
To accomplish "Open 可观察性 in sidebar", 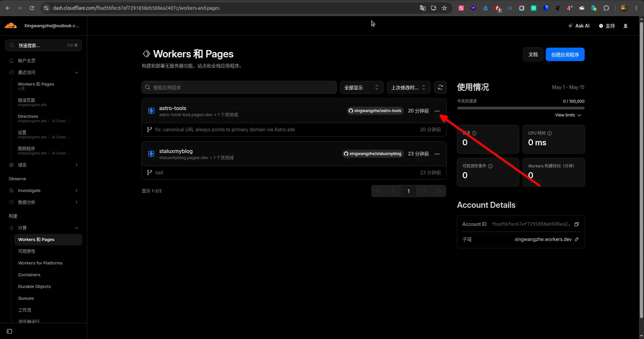I will click(27, 251).
